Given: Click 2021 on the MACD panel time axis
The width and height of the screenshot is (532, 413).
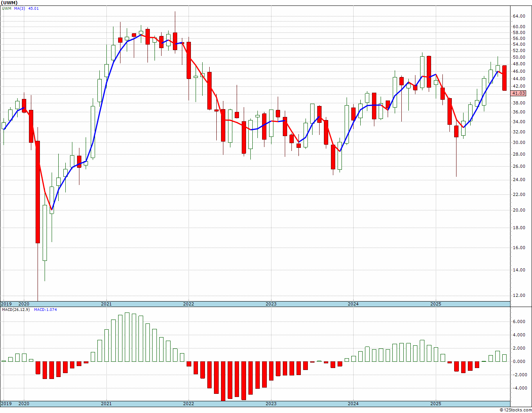Looking at the screenshot, I should [x=106, y=404].
